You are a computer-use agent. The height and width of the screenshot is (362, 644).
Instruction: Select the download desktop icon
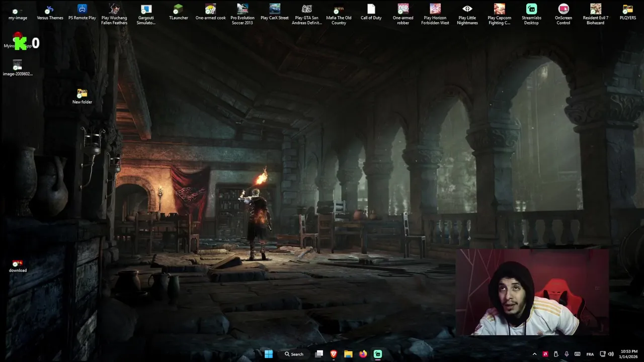coord(18,266)
